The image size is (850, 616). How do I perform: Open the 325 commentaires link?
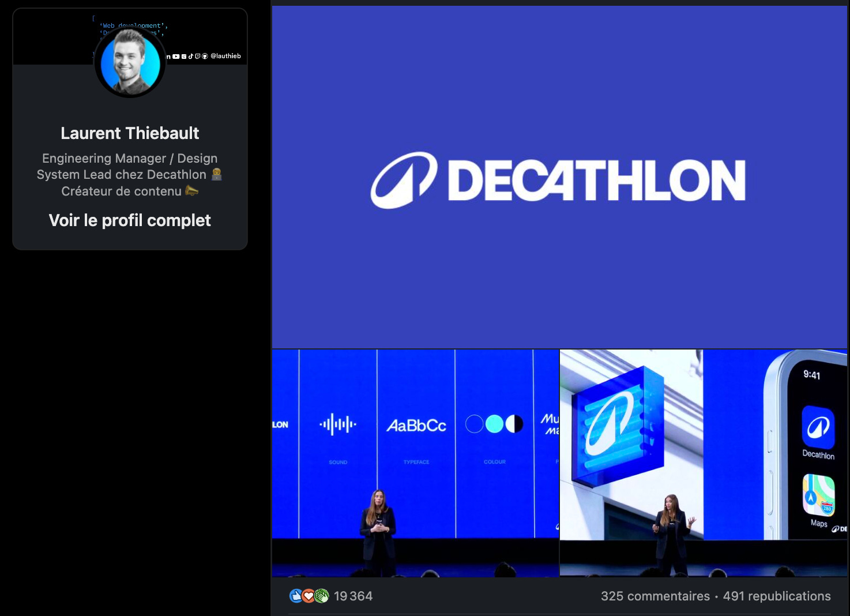[655, 596]
